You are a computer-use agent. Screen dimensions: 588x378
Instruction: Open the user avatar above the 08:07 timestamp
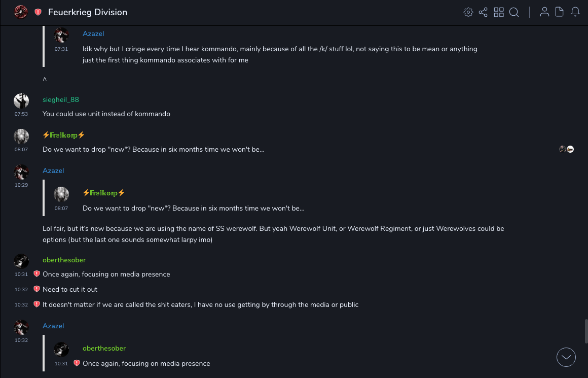21,136
